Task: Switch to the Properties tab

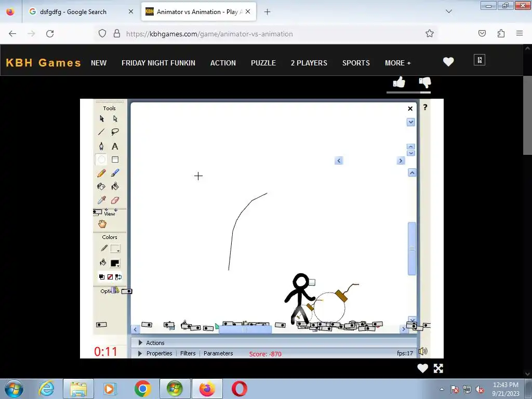Action: (x=159, y=353)
